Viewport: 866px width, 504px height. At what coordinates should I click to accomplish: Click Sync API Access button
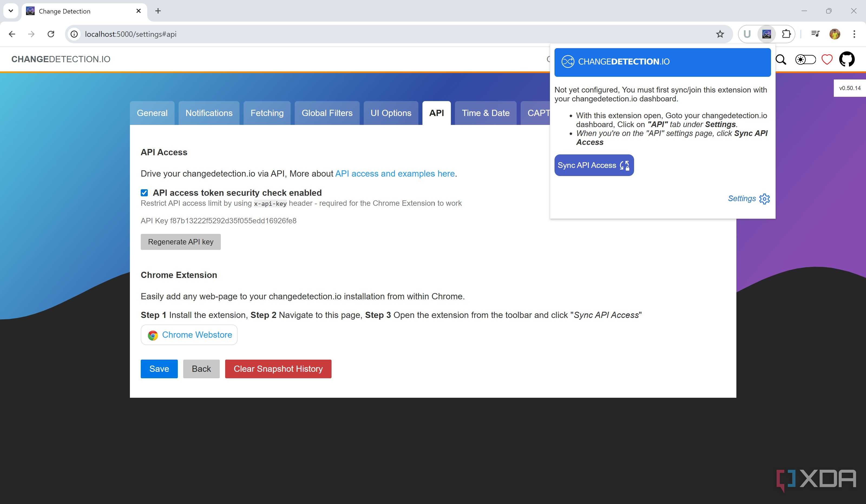594,165
